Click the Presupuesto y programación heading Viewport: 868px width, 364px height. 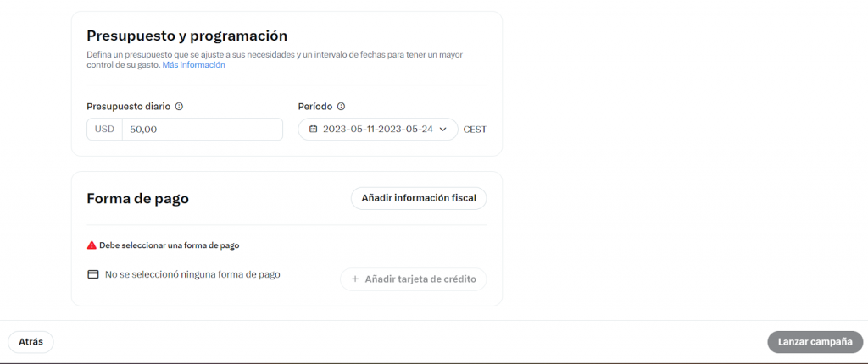(187, 36)
